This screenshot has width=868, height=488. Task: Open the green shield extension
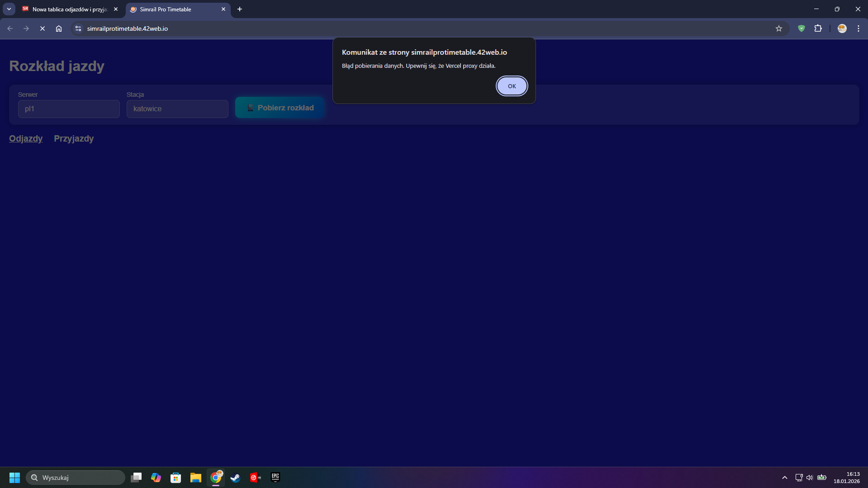(802, 28)
